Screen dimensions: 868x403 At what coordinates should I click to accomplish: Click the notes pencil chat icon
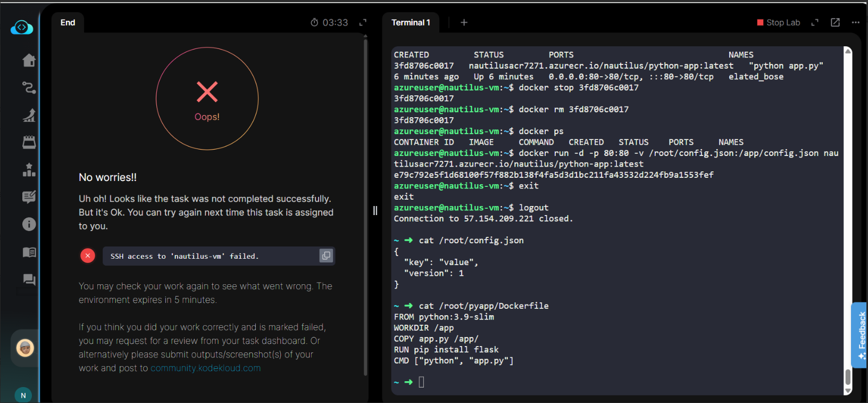[29, 197]
